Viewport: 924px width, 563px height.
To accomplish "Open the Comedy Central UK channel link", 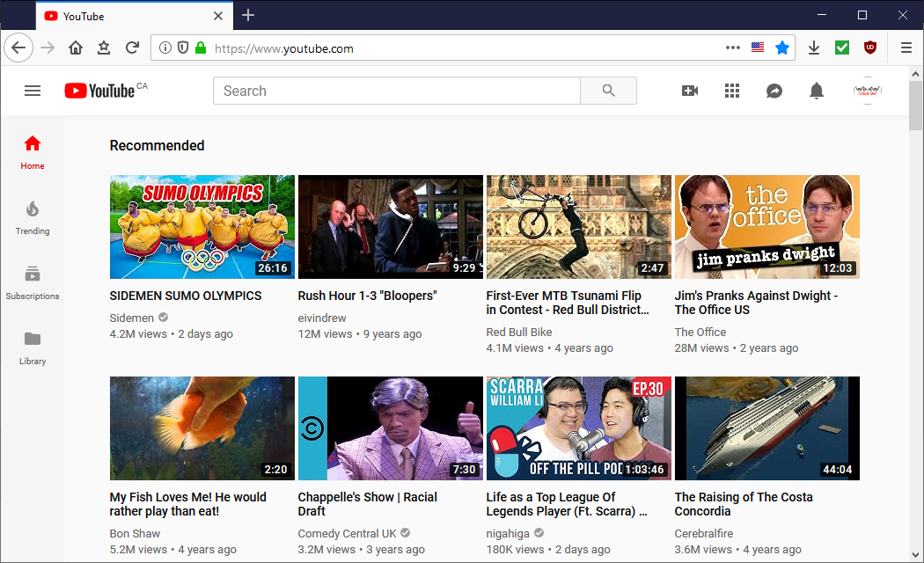I will tap(347, 534).
